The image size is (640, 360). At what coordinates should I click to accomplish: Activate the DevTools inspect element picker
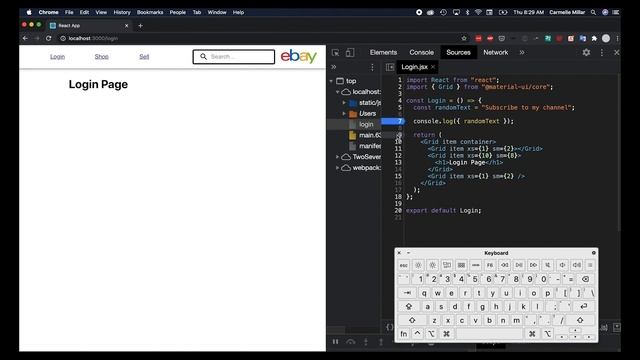point(336,53)
